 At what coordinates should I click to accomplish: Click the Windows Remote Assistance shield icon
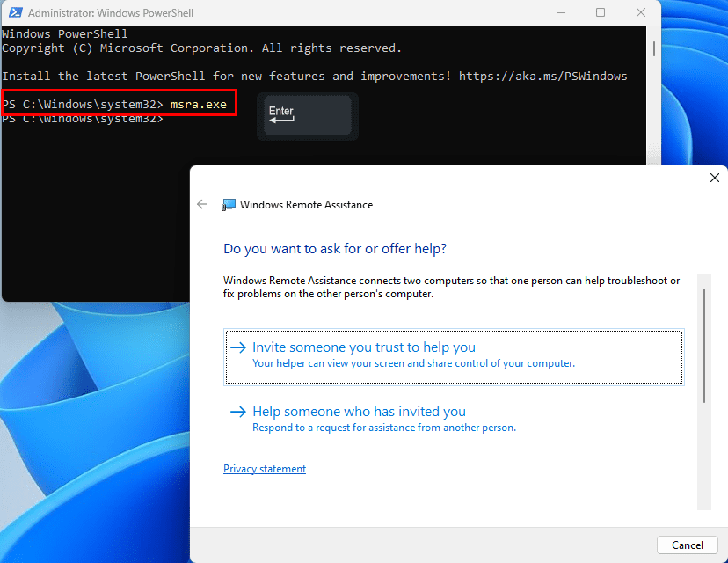pyautogui.click(x=229, y=204)
